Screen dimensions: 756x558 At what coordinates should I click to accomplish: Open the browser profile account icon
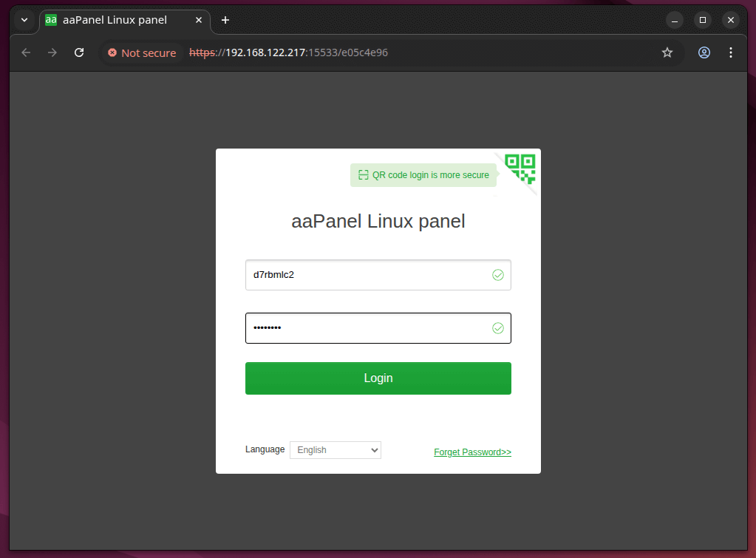pyautogui.click(x=704, y=52)
